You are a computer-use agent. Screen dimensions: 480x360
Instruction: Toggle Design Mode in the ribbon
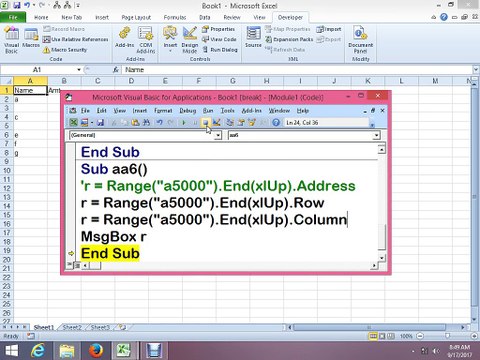point(190,40)
